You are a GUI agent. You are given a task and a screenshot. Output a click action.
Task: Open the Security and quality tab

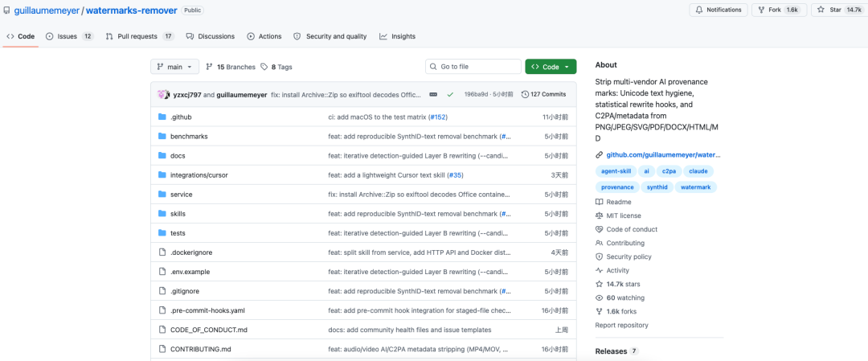tap(330, 36)
